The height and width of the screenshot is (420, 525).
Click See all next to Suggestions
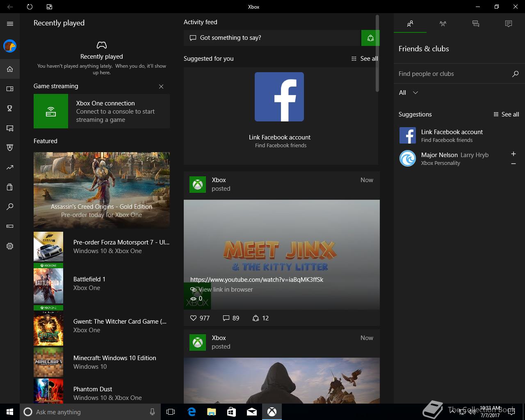point(507,114)
